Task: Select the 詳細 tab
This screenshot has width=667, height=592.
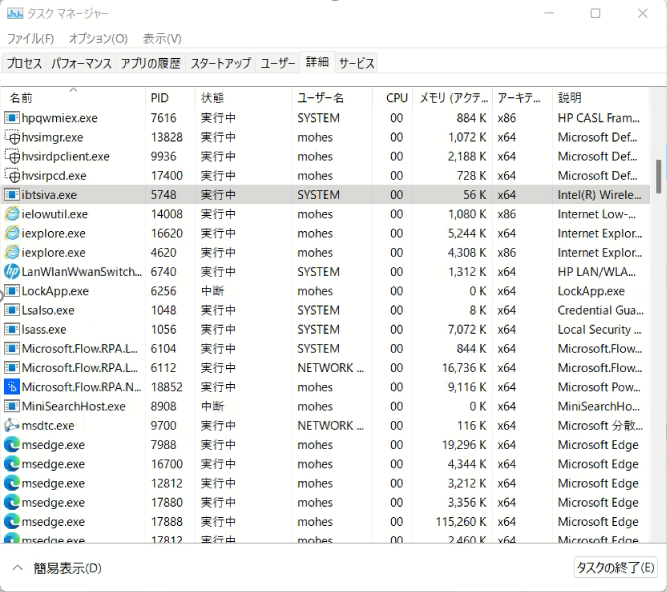Action: pyautogui.click(x=317, y=62)
